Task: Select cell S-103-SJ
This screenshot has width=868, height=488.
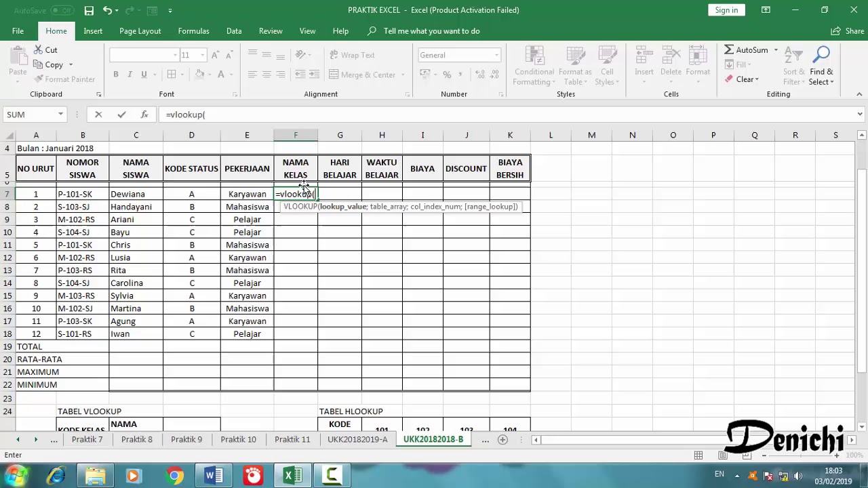Action: coord(83,207)
